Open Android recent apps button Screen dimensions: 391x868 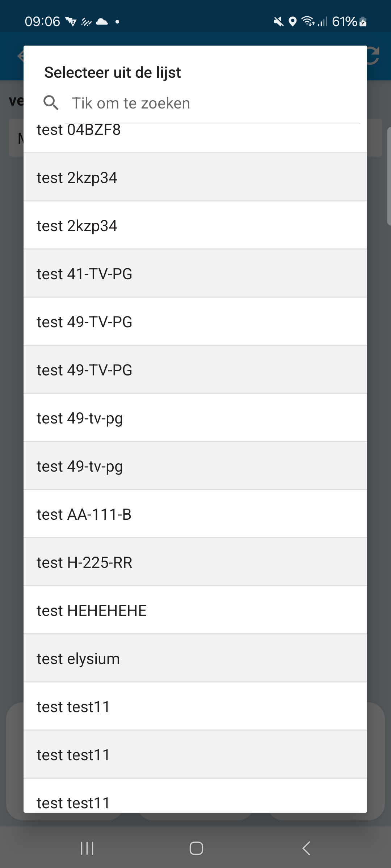87,848
